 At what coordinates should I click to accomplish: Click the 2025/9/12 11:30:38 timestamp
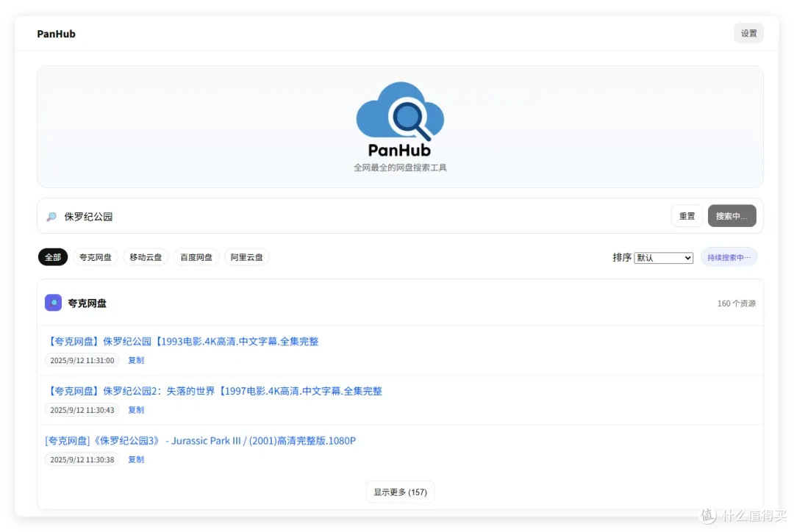pos(82,459)
